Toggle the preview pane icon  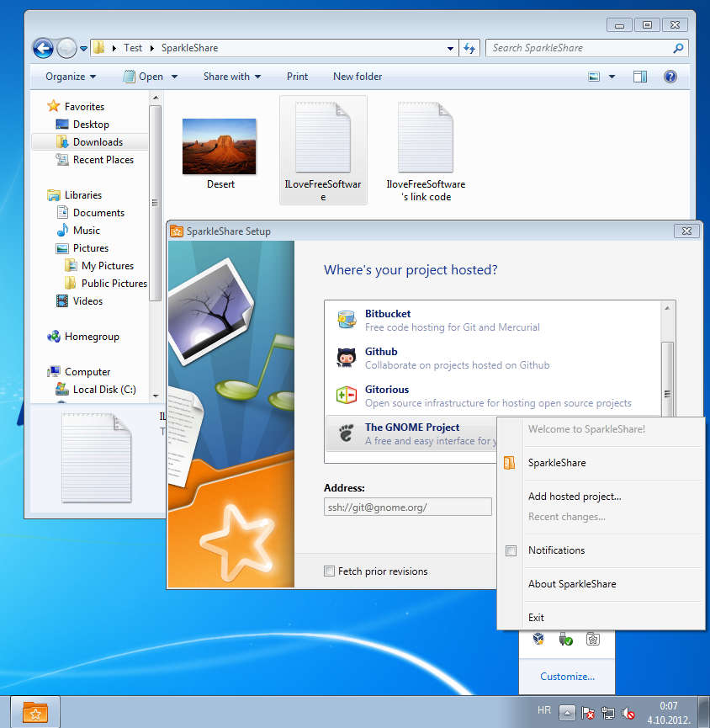click(640, 77)
